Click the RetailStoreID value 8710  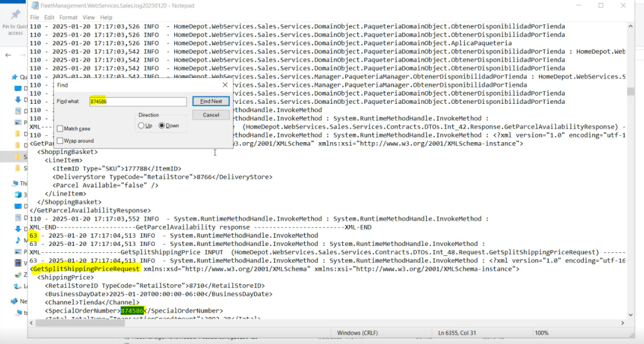tap(197, 286)
